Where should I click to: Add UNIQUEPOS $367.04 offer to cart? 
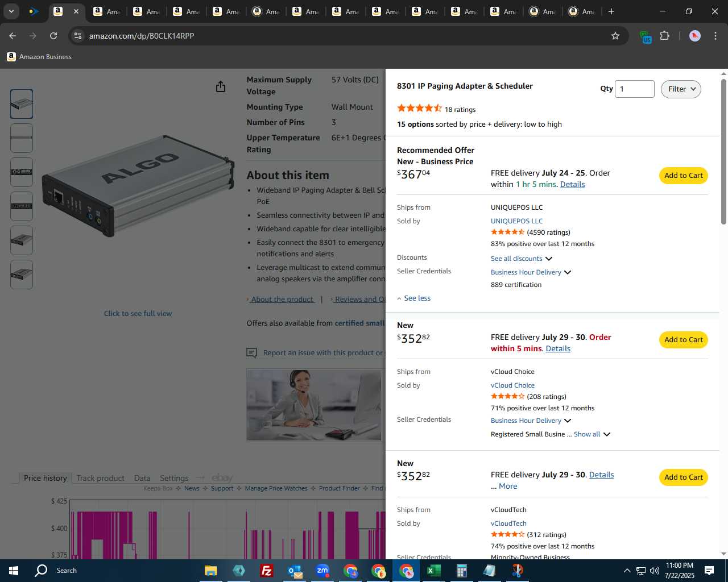684,176
